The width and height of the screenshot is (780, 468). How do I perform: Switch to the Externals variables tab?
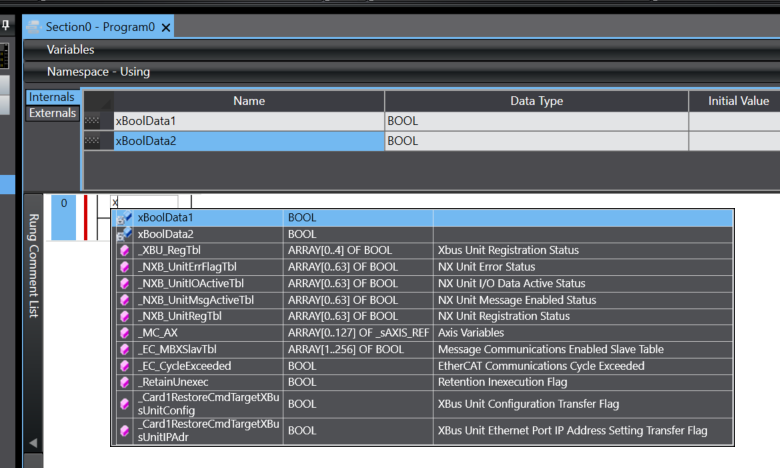(x=52, y=114)
